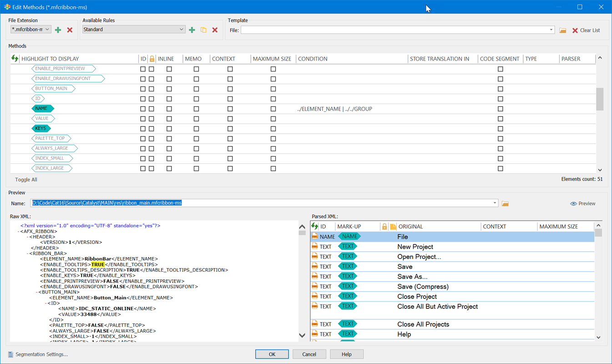The height and width of the screenshot is (364, 612).
Task: Collapse the RIBBON_BAR node in Raw XML
Action: (x=27, y=253)
